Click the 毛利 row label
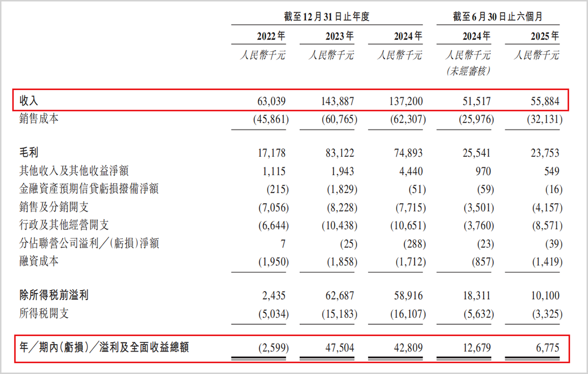Viewport: 588px width, 374px height. pos(29,152)
